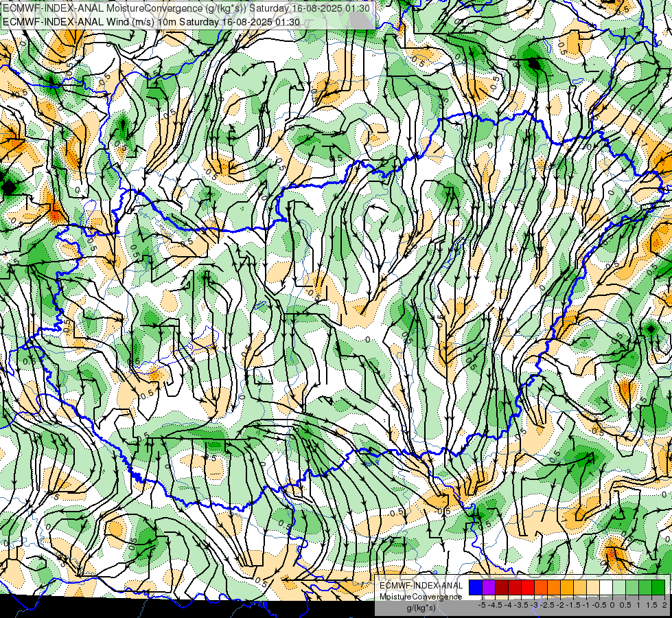Viewport: 672px width, 618px height.
Task: Click the legend label ECMWF-INDEX-ANAL
Action: (421, 586)
